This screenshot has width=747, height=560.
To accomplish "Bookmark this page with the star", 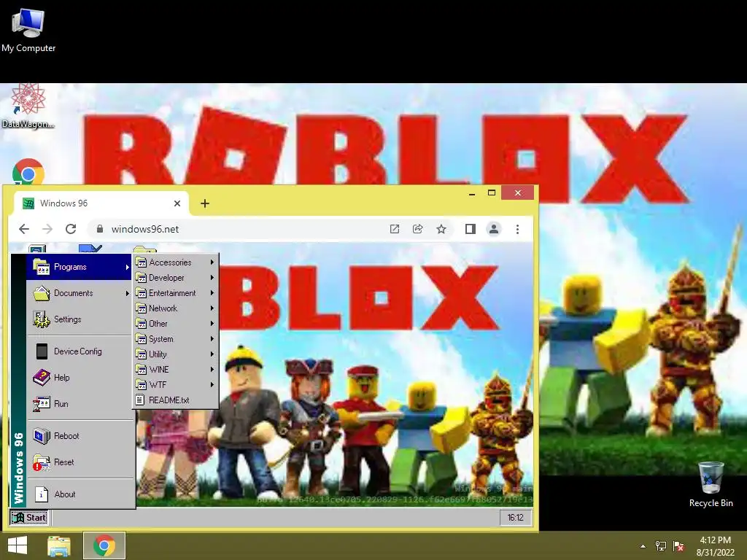I will click(x=441, y=229).
